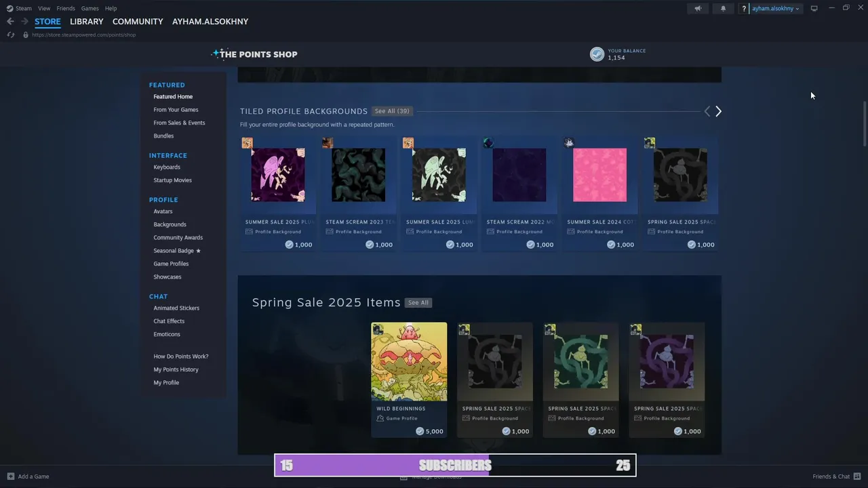Click See All for Spring Sale 2025 Items

coord(418,303)
